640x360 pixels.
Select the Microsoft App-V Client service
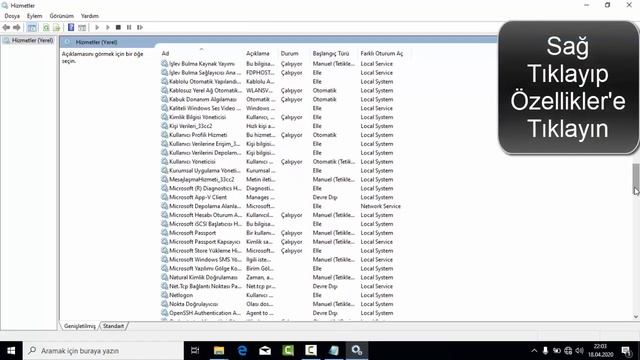pos(282,197)
